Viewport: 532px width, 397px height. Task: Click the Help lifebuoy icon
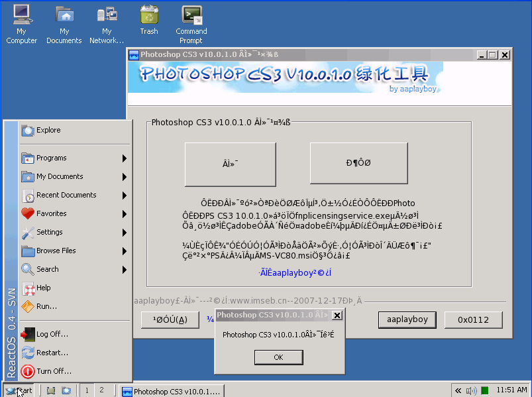tap(28, 289)
